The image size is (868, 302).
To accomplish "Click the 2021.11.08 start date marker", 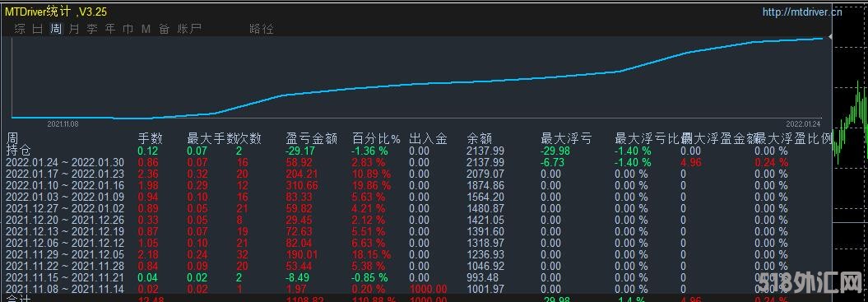I will tap(63, 124).
